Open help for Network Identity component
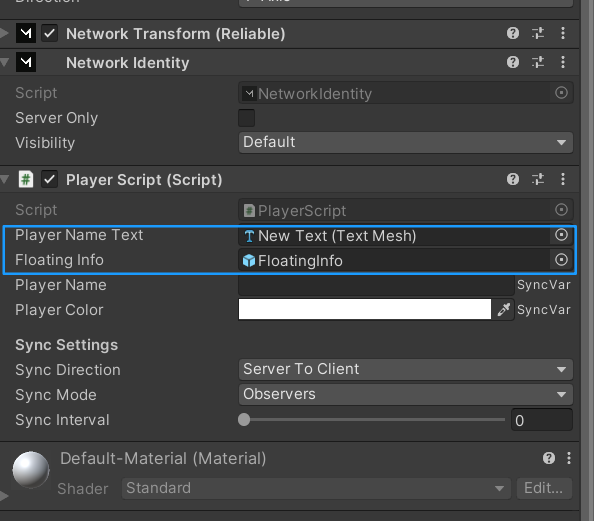The height and width of the screenshot is (521, 594). (513, 62)
